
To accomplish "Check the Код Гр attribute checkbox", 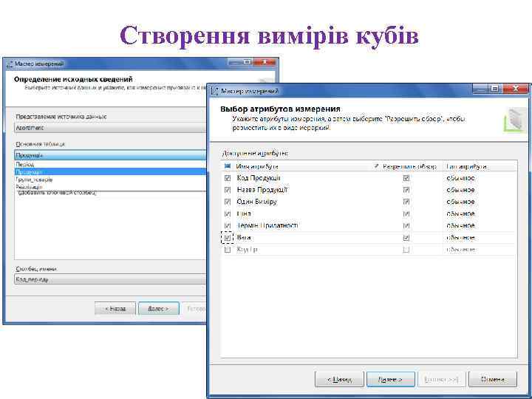I will 228,250.
